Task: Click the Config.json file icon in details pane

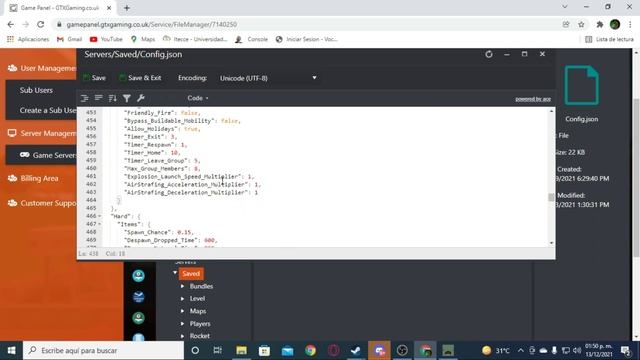Action: click(x=582, y=86)
